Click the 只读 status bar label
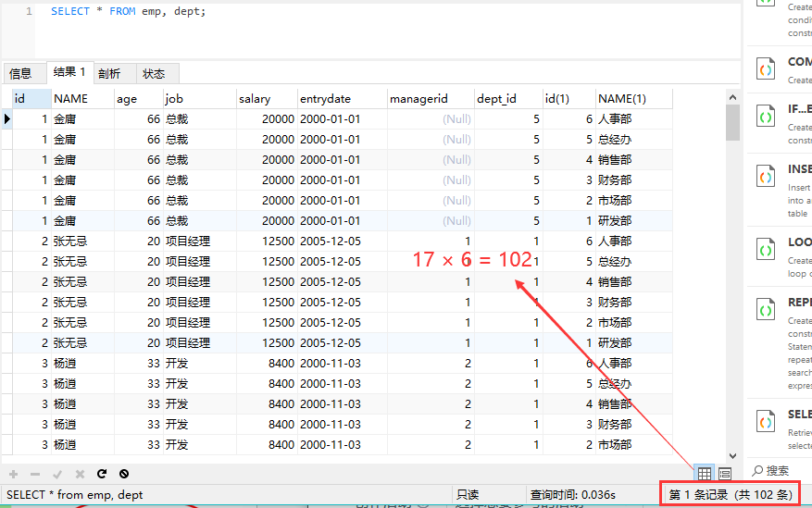Screen dimensions: 812x508 (468, 495)
